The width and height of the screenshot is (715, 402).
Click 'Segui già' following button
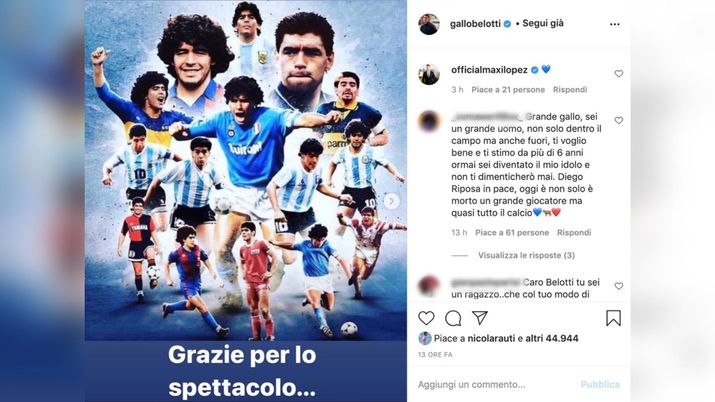pos(543,23)
